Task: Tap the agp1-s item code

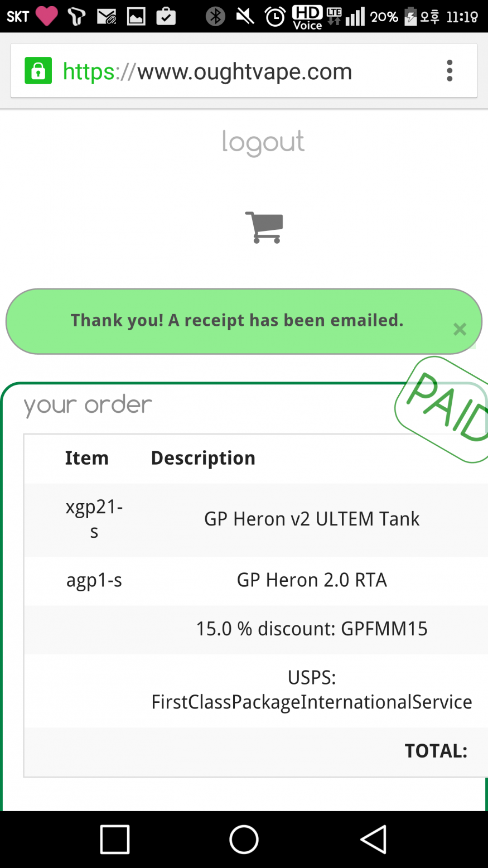Action: (x=94, y=581)
